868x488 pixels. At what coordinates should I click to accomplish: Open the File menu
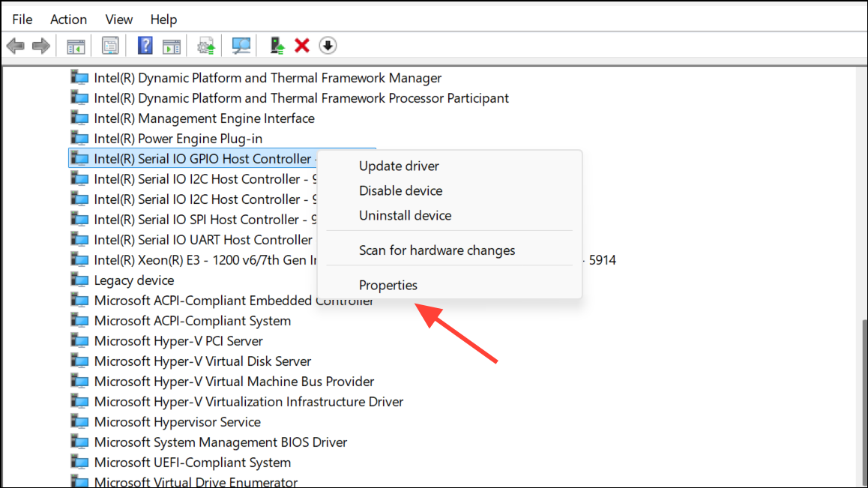(x=22, y=19)
